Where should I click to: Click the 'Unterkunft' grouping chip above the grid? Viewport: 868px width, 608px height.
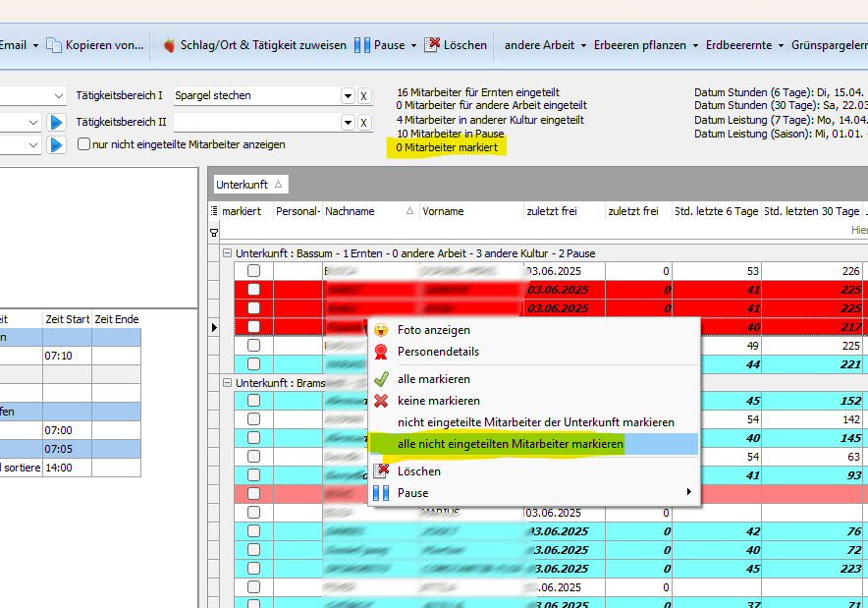pos(250,185)
